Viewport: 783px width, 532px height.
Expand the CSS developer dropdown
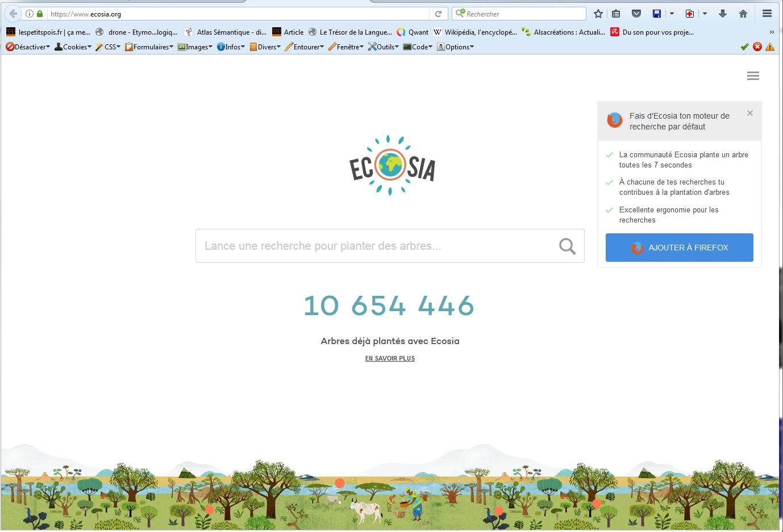coord(109,47)
